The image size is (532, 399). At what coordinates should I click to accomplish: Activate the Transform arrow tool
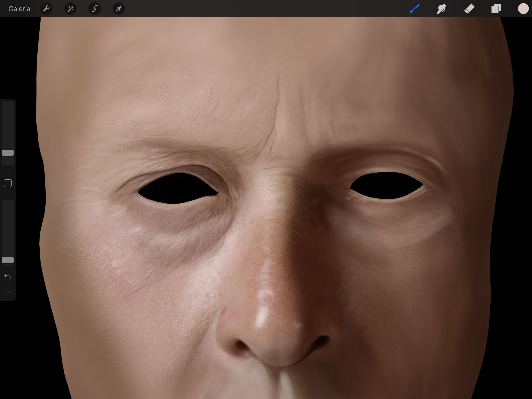point(119,9)
